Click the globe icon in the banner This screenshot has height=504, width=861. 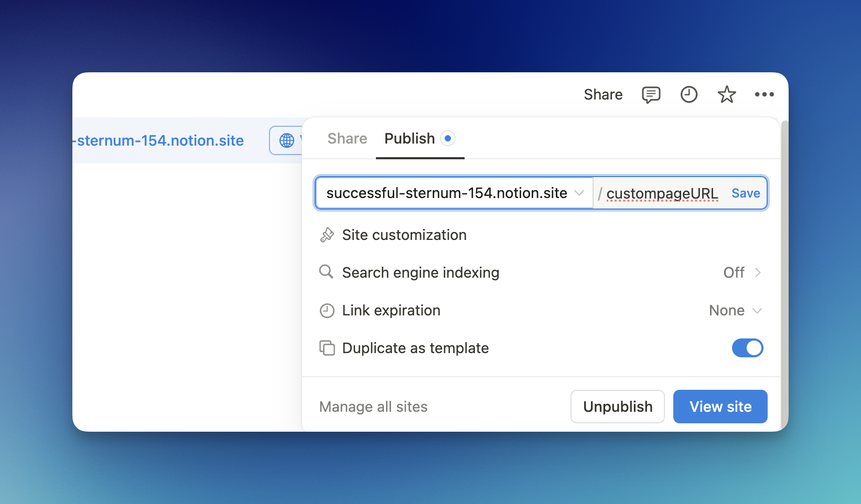click(287, 140)
